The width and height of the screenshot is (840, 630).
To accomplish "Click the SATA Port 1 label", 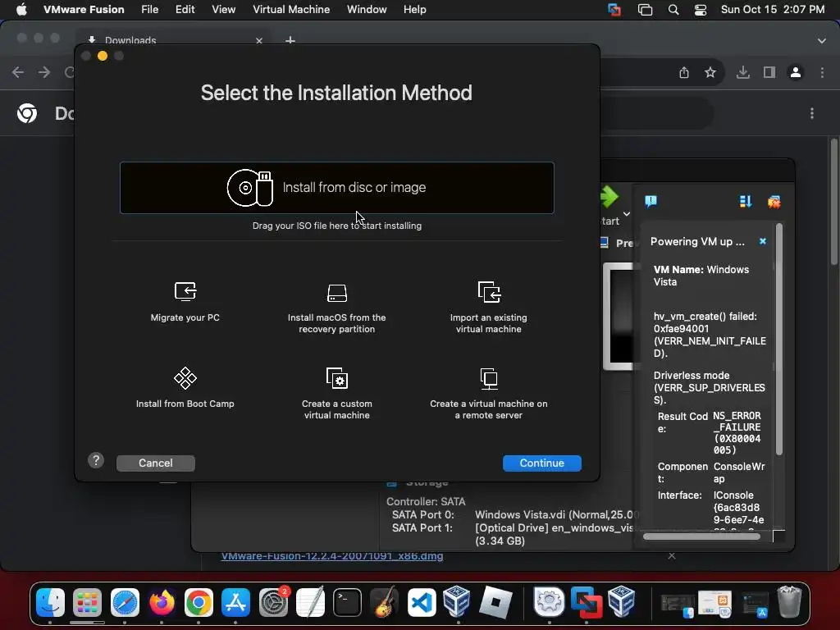I will pos(422,527).
